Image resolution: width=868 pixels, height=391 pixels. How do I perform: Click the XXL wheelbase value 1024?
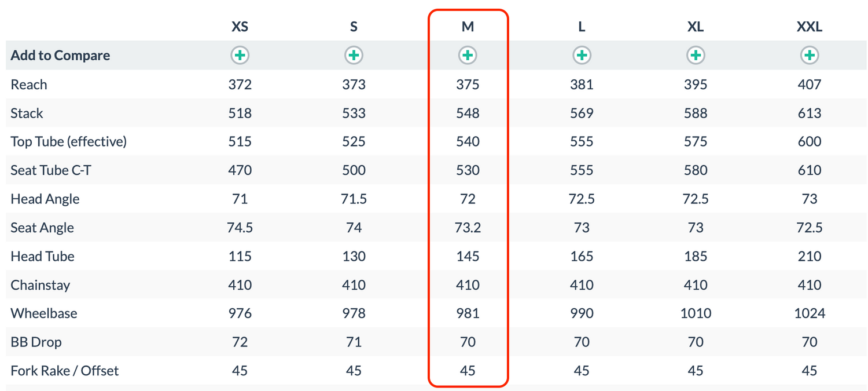click(x=810, y=313)
